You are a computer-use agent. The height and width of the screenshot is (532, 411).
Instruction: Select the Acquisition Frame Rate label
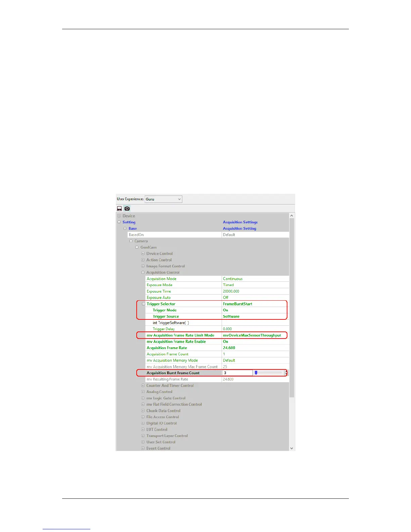coord(167,348)
